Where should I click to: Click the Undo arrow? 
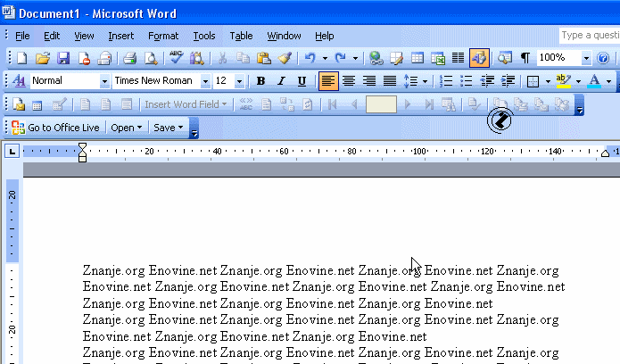coord(310,58)
